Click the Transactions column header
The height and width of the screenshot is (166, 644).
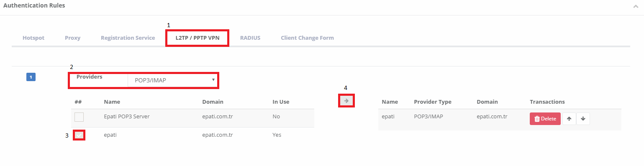coord(547,102)
